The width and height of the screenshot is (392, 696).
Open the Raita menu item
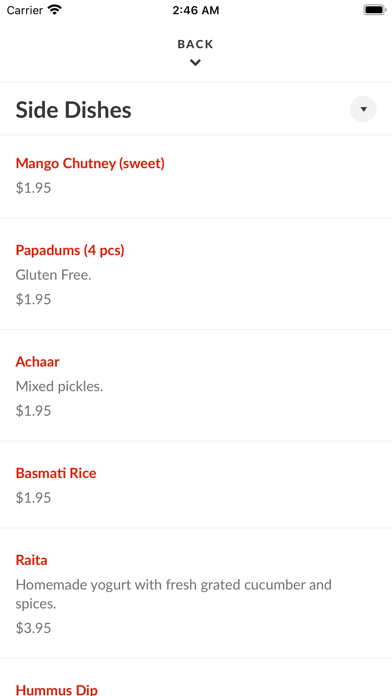196,593
